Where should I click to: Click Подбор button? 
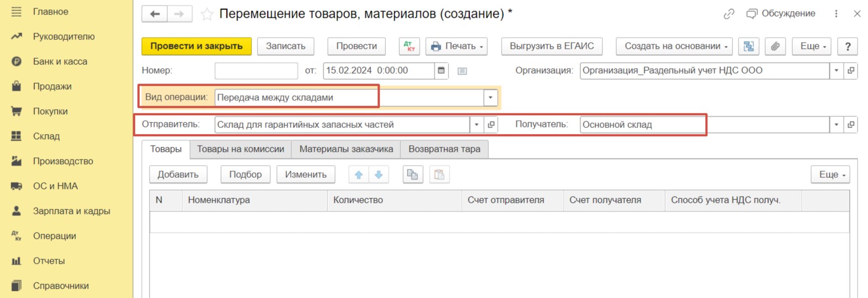point(246,174)
